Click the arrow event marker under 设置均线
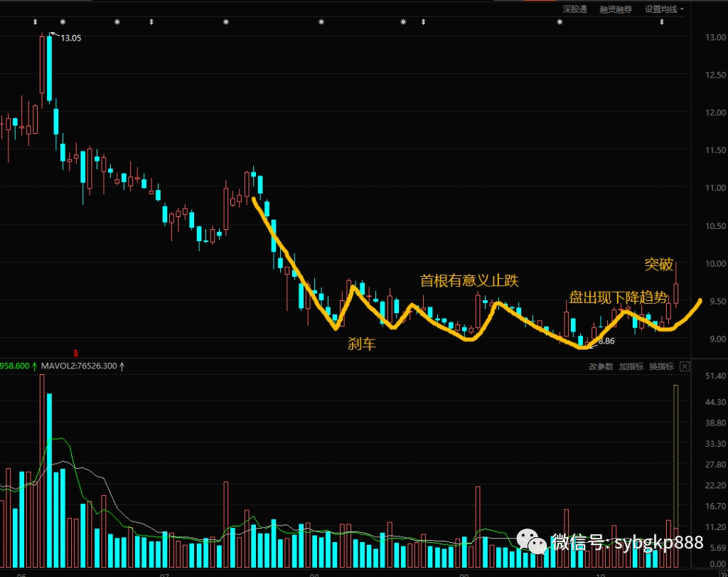 click(x=662, y=22)
